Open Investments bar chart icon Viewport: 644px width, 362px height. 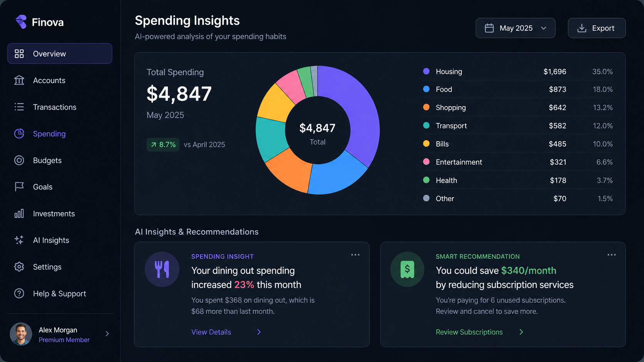pyautogui.click(x=19, y=214)
